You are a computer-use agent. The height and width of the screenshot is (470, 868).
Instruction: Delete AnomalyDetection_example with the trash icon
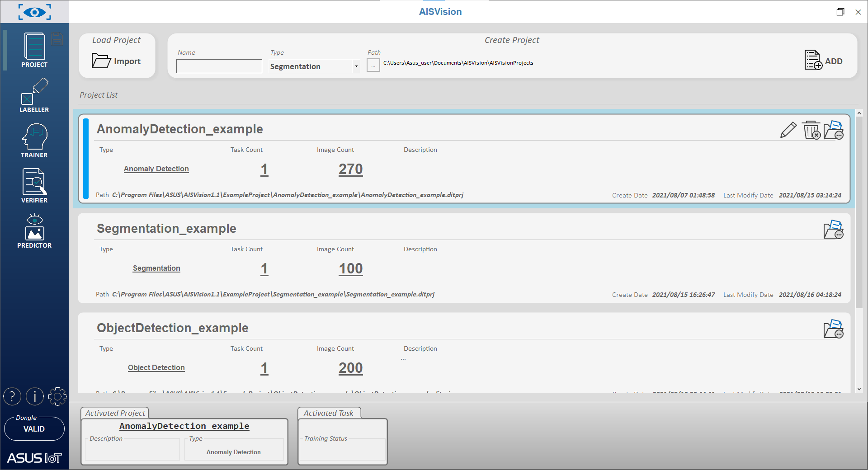[811, 130]
